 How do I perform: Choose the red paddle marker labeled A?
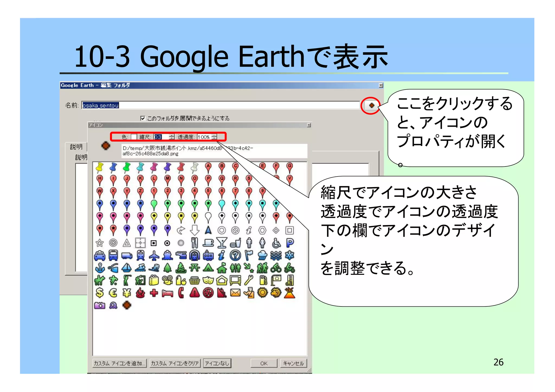[x=208, y=168]
